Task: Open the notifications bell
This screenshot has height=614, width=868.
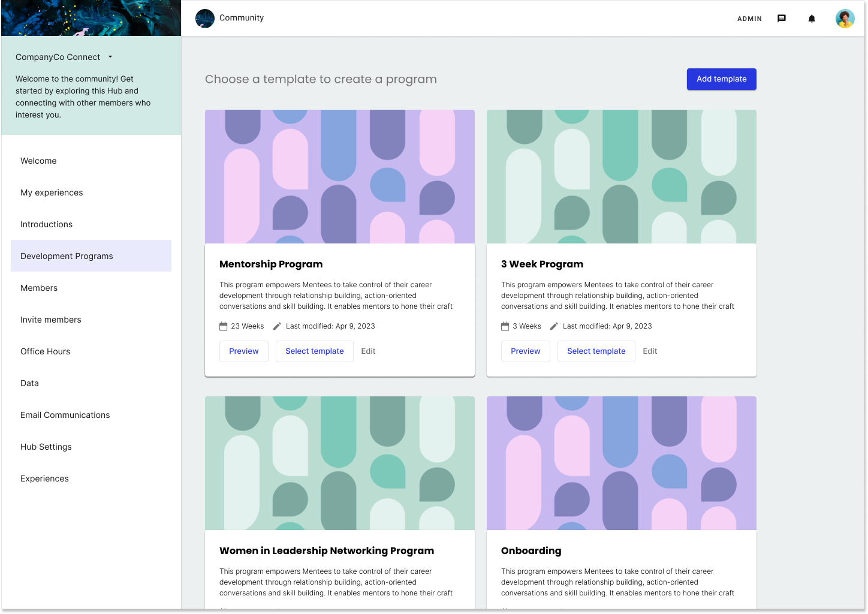Action: click(x=811, y=19)
